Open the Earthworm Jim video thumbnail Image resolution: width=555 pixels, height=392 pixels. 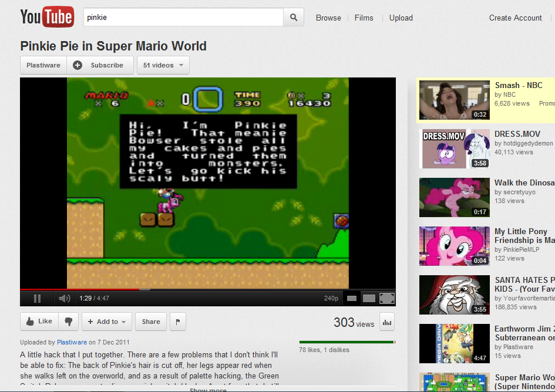(455, 343)
